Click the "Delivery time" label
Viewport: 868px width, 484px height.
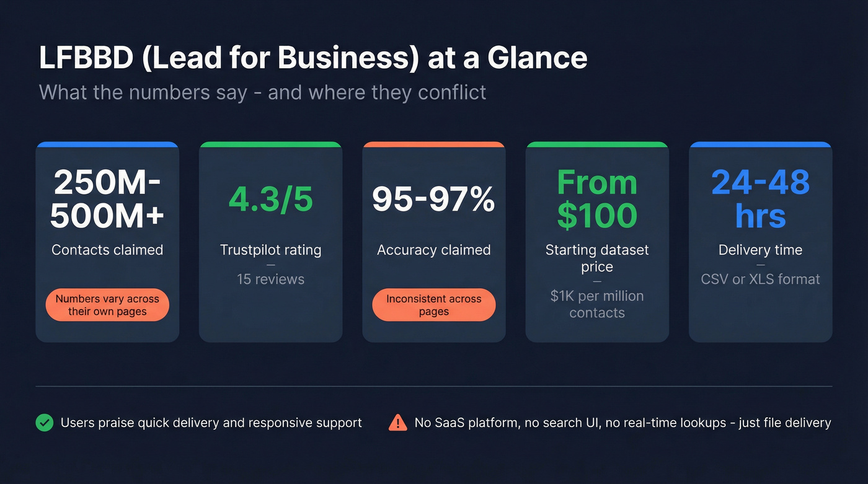pos(760,250)
